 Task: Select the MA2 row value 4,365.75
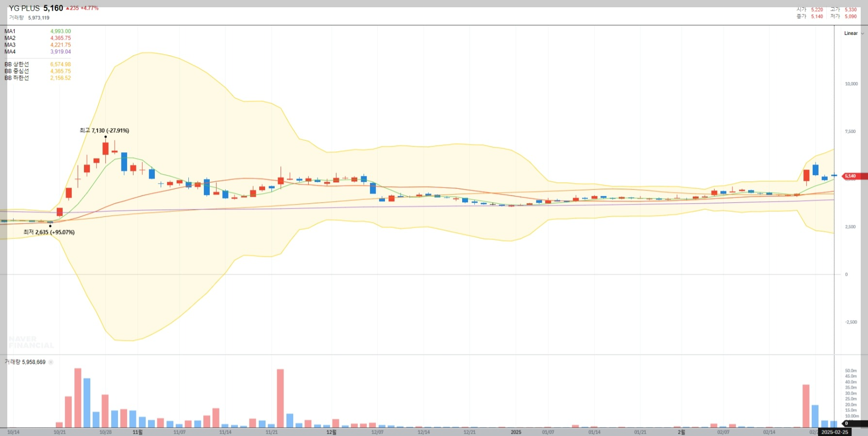[x=61, y=38]
